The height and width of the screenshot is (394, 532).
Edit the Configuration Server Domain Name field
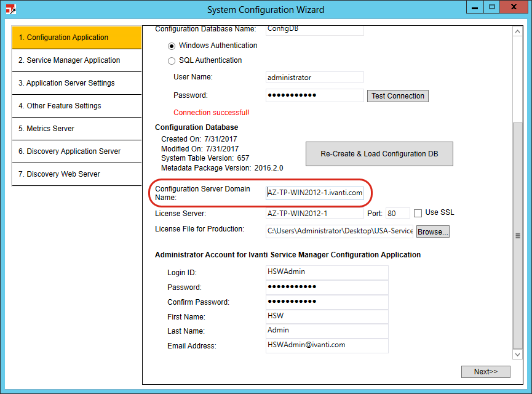315,193
